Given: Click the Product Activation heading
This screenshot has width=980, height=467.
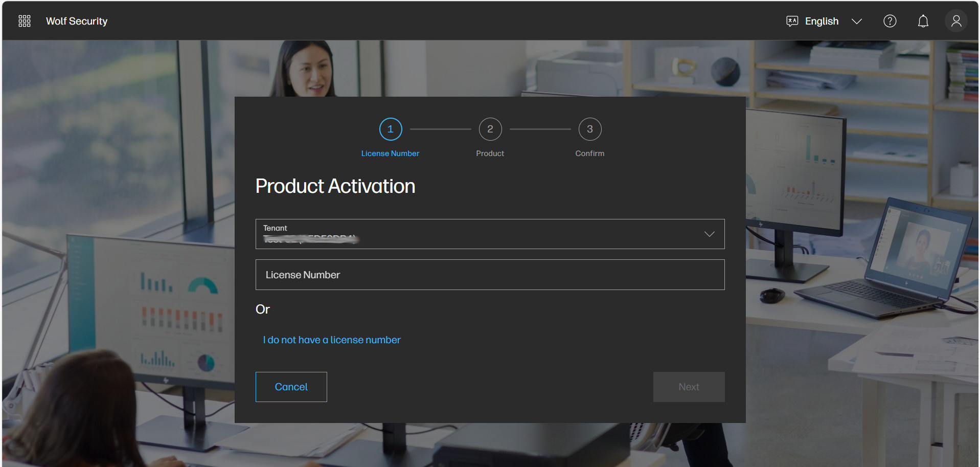Looking at the screenshot, I should coord(335,186).
